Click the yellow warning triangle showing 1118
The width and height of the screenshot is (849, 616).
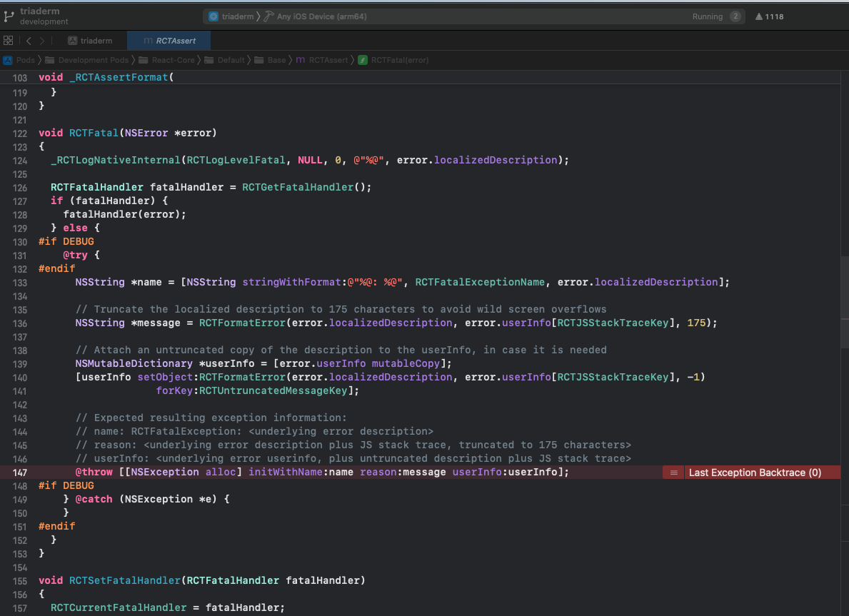(758, 16)
